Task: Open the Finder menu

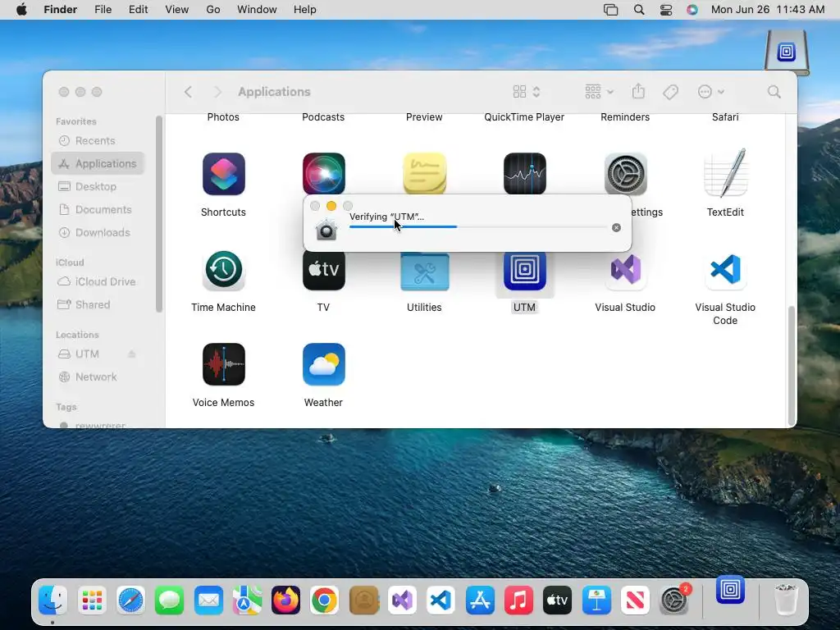Action: pos(60,10)
